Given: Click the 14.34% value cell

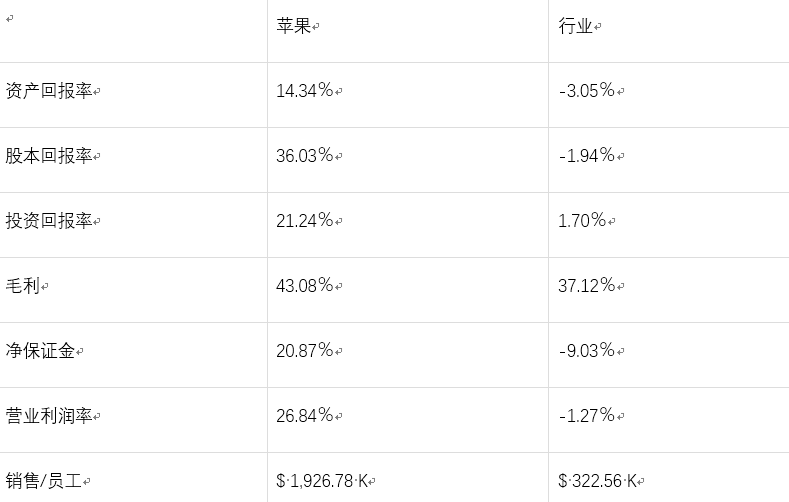Looking at the screenshot, I should [x=305, y=91].
